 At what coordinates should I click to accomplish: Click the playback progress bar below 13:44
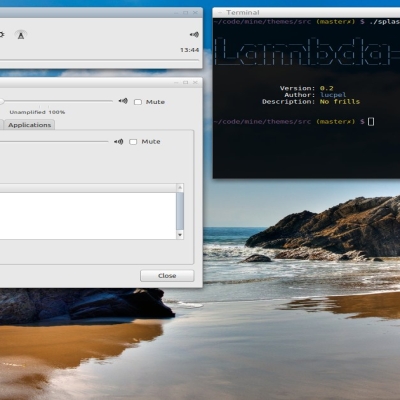coord(99,60)
